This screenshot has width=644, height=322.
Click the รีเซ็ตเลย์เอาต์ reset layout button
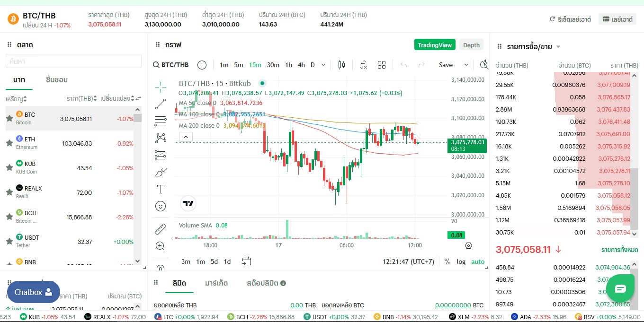[570, 19]
